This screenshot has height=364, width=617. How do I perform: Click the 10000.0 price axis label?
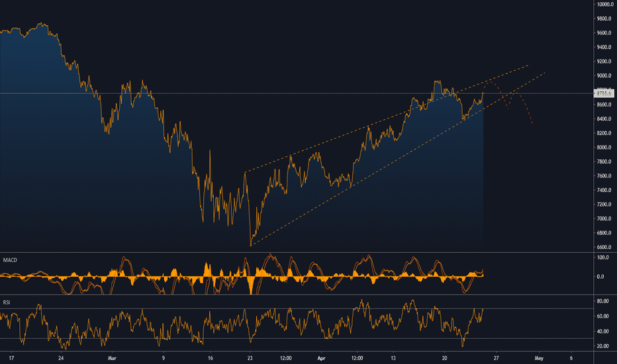click(604, 5)
